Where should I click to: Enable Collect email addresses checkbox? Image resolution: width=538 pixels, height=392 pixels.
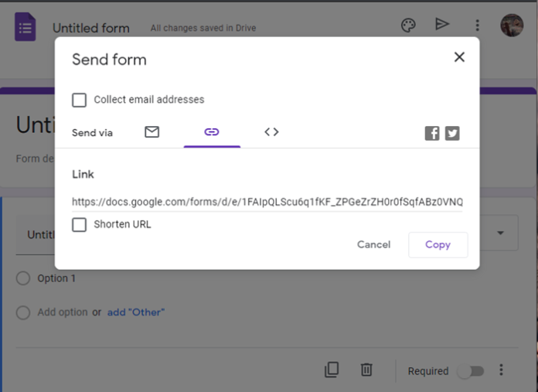(x=79, y=100)
